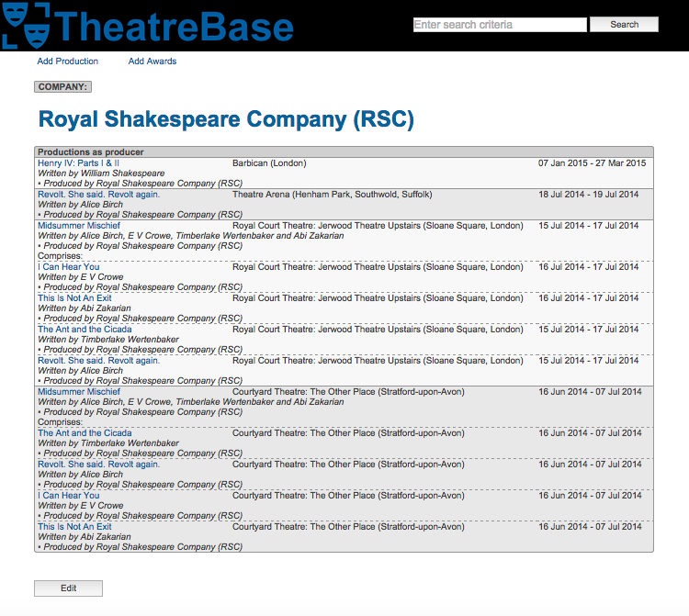Viewport: 689px width, 616px height.
Task: Click the TheatreBase masks logo icon
Action: click(26, 25)
